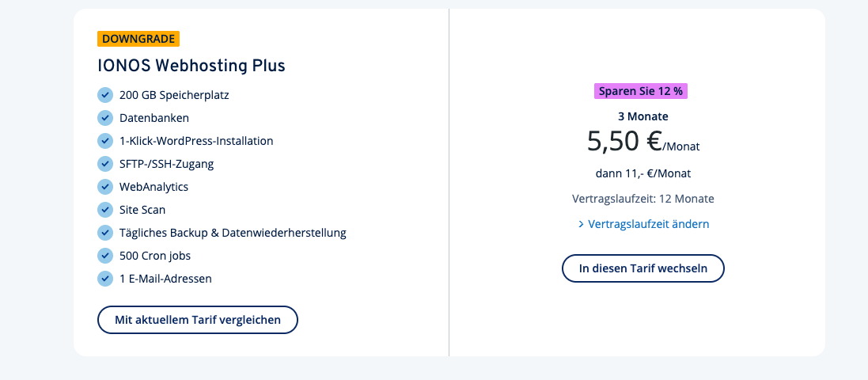This screenshot has height=380, width=868.
Task: Select the IONOS Webhosting Plus heading
Action: (191, 66)
